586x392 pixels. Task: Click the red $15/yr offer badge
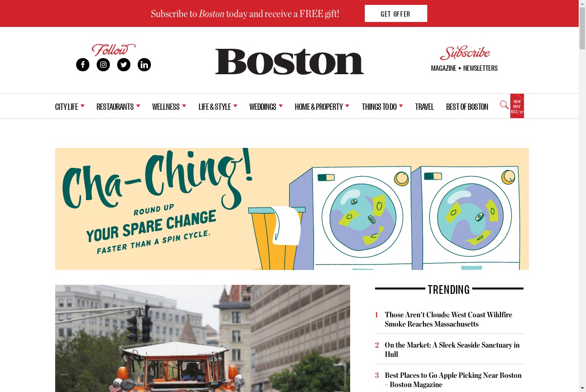tap(517, 106)
